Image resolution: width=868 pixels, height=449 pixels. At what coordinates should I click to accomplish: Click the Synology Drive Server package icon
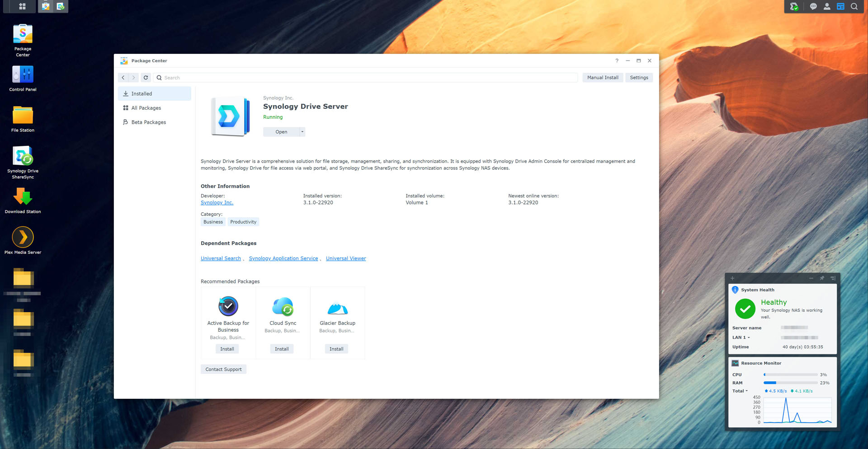[x=230, y=116]
